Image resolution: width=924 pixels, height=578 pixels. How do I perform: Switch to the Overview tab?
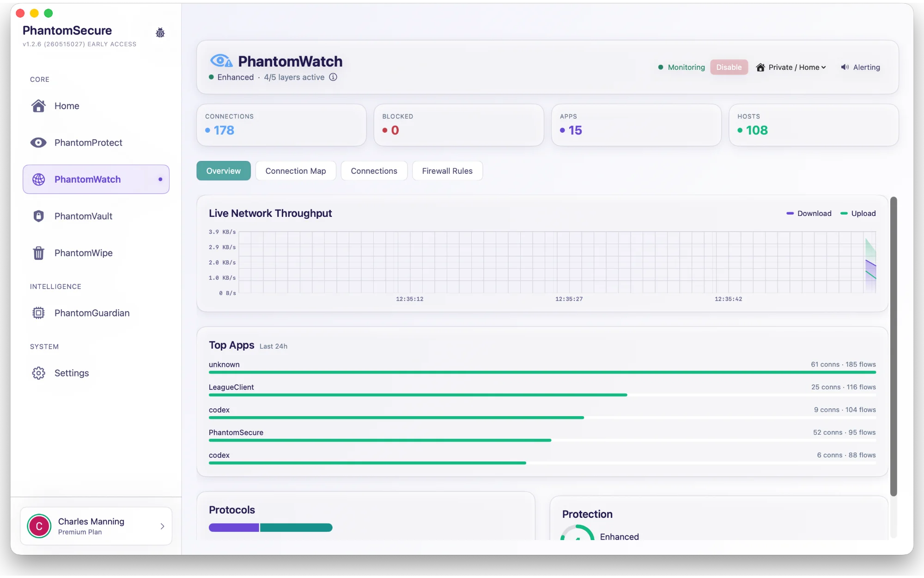224,171
